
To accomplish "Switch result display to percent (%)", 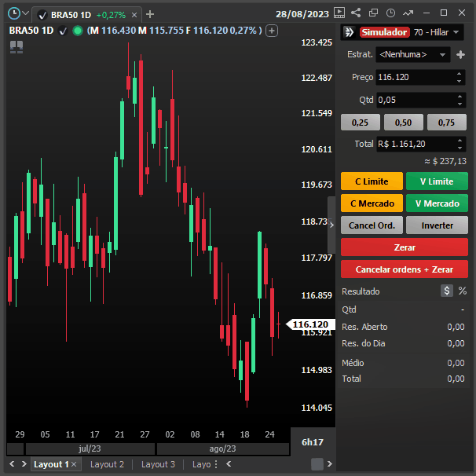I will (x=463, y=291).
